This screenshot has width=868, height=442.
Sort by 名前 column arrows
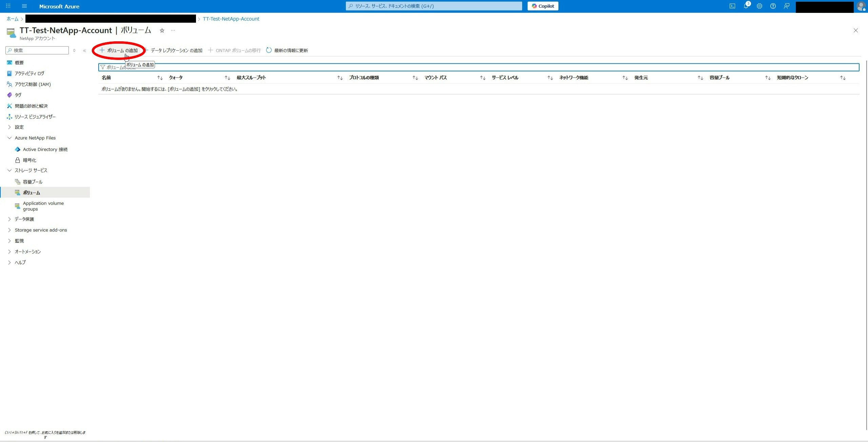point(160,78)
